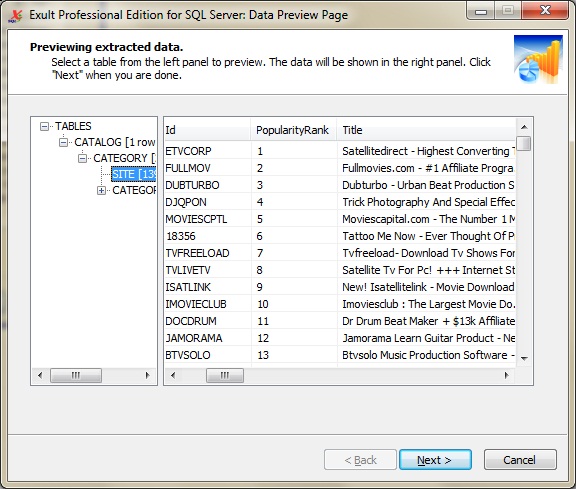Click the Tattoo Me Now title cell
The image size is (576, 489).
(426, 236)
